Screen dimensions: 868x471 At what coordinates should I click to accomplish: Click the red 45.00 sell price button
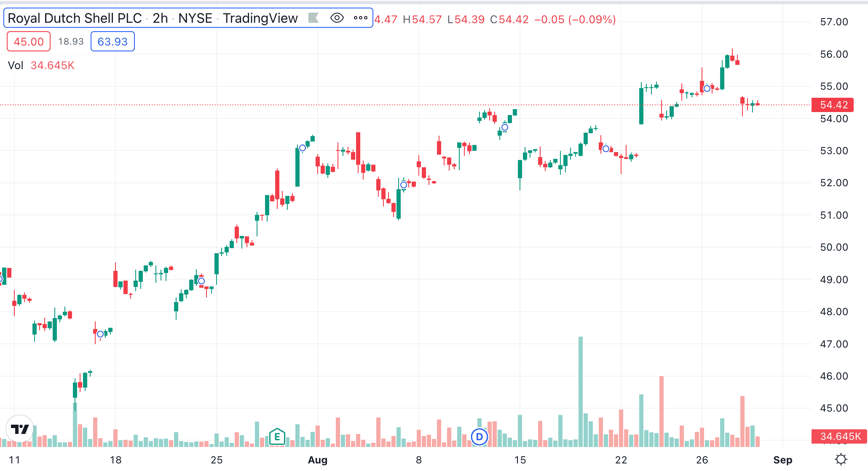pyautogui.click(x=29, y=42)
